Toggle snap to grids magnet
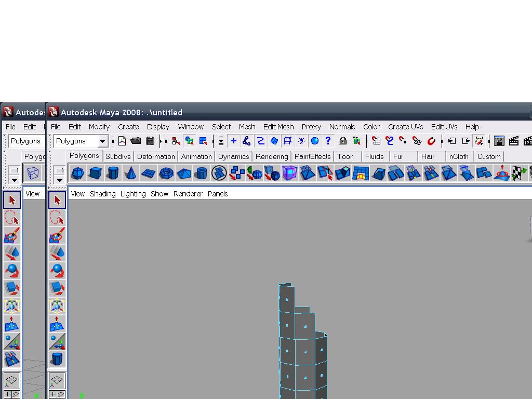This screenshot has height=399, width=532. (x=376, y=141)
